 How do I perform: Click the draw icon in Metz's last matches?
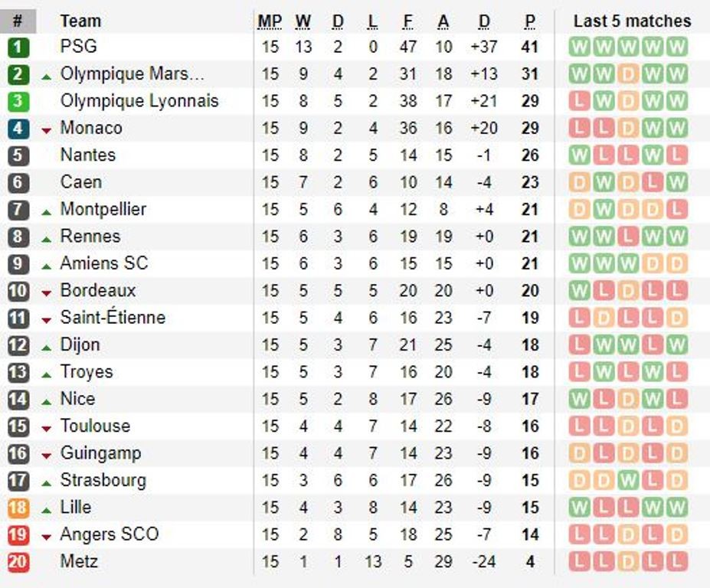coord(628,561)
